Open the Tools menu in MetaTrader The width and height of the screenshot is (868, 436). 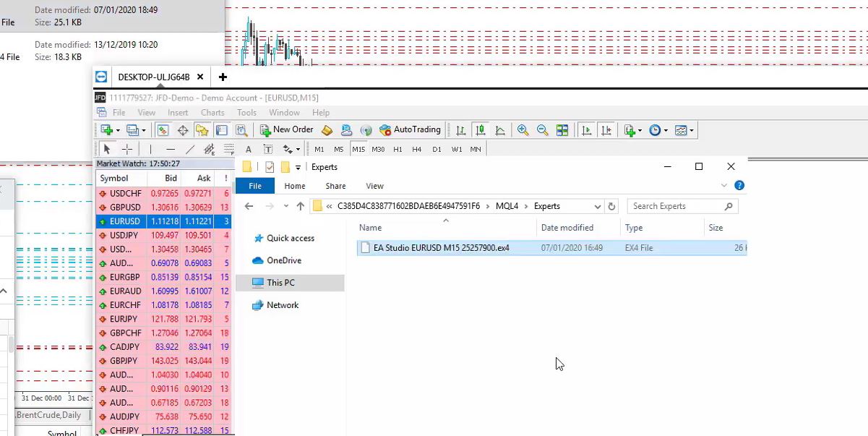246,113
